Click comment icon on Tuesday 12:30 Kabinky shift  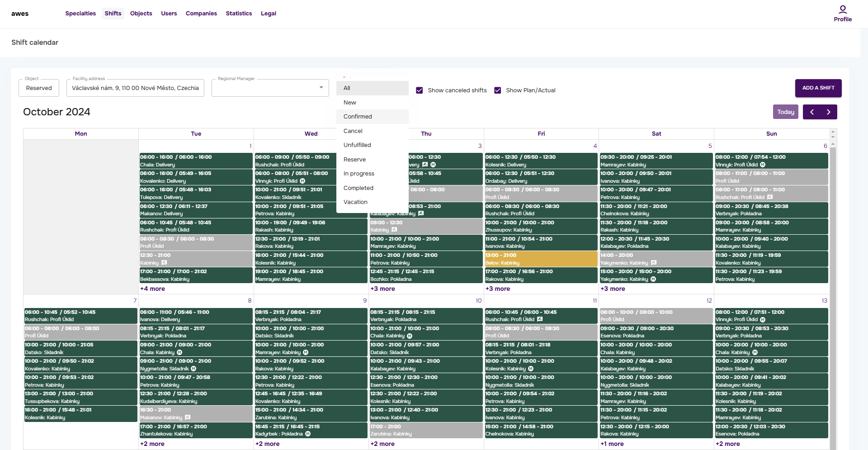pos(164,263)
